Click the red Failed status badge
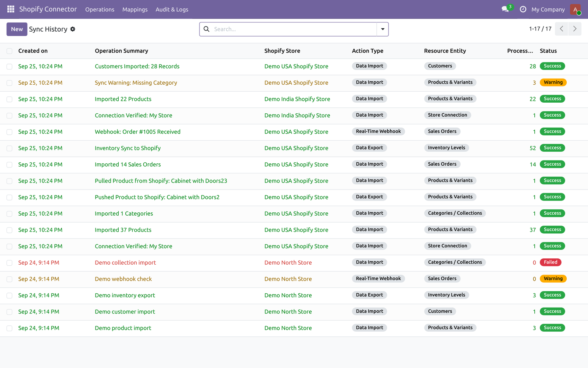Viewport: 588px width, 368px height. pos(550,262)
